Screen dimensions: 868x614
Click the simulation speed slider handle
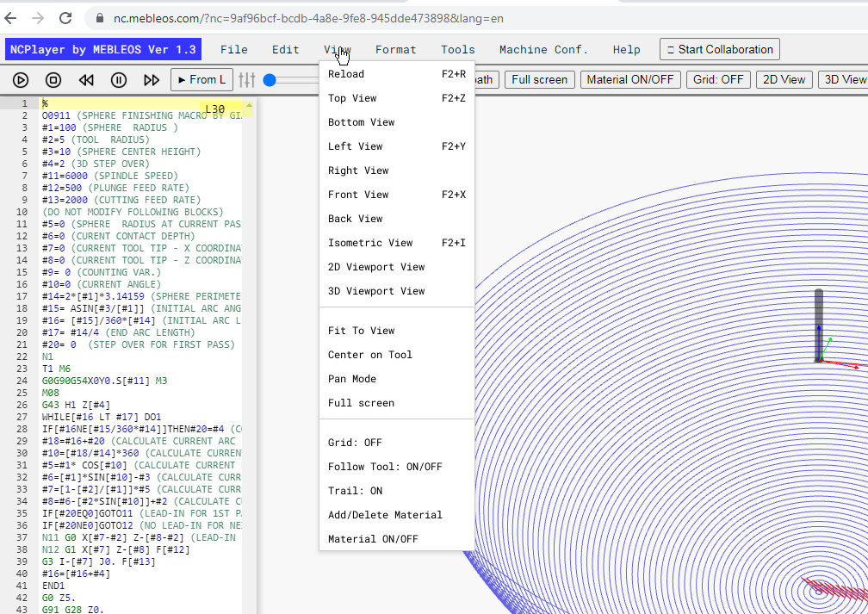[270, 80]
